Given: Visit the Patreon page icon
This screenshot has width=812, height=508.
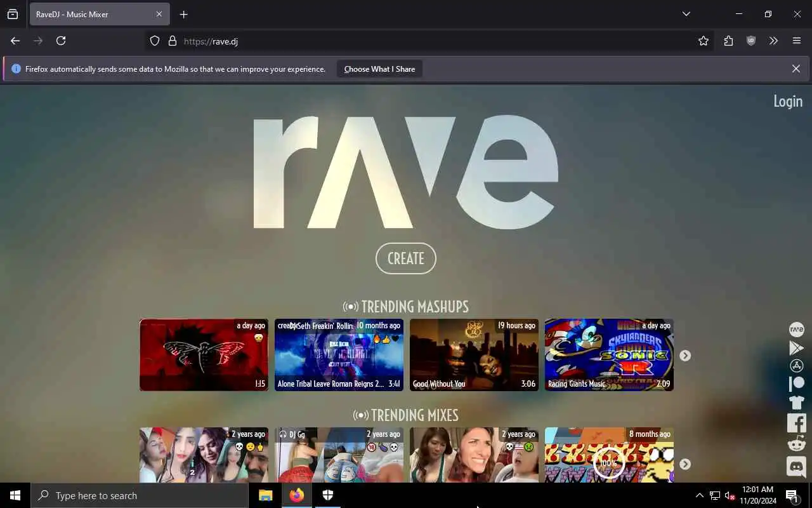Looking at the screenshot, I should pos(796,384).
